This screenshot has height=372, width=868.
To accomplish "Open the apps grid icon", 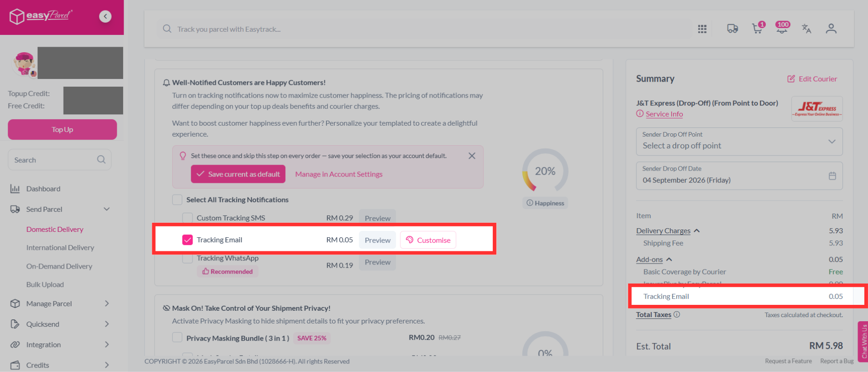I will 702,29.
